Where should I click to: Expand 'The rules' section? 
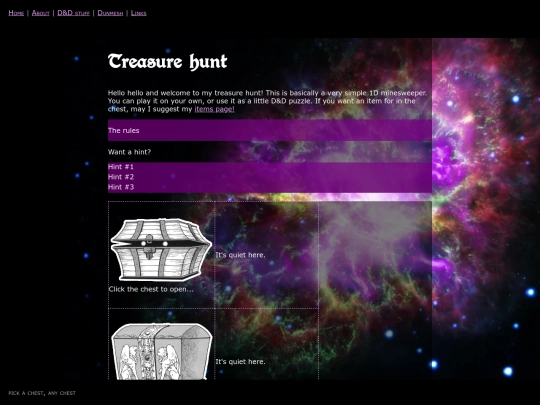click(x=270, y=131)
